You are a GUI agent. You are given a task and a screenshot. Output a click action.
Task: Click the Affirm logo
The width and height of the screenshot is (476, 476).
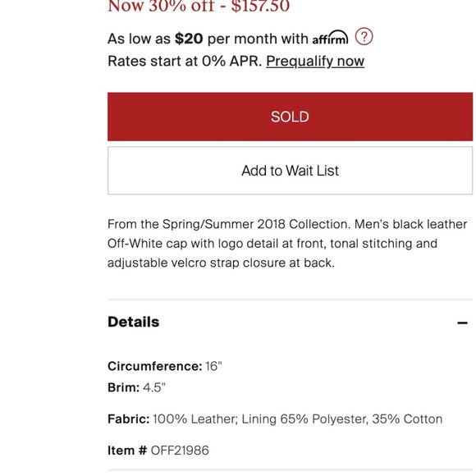pos(330,37)
